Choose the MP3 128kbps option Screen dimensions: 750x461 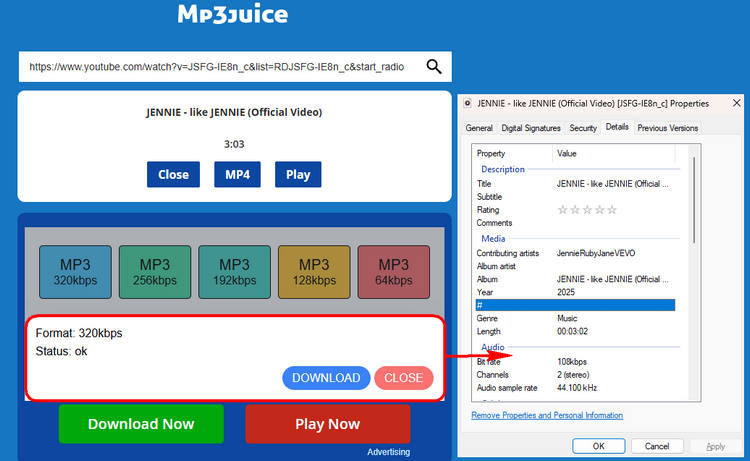pyautogui.click(x=314, y=272)
